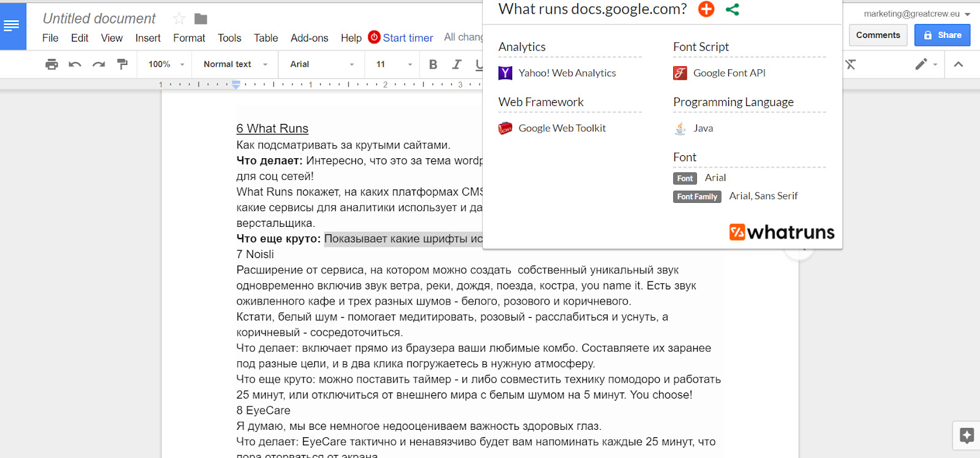The height and width of the screenshot is (458, 980).
Task: Open the Edit menu
Action: click(80, 38)
